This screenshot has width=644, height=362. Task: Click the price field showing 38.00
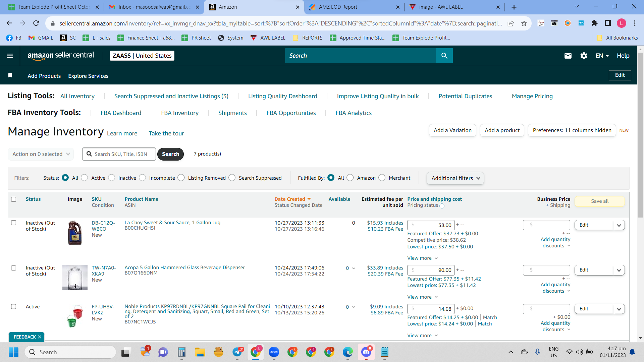click(x=431, y=225)
